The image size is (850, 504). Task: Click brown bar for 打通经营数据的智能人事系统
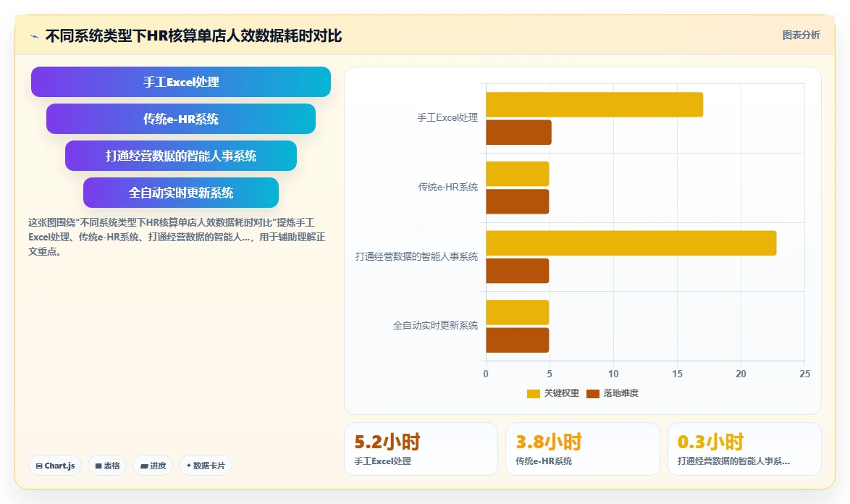click(518, 271)
